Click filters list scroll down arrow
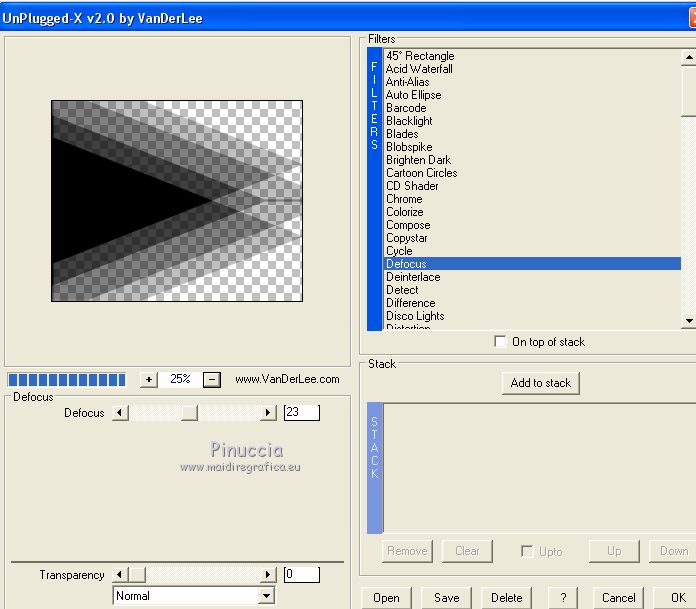Viewport: 696px width, 609px height. [x=688, y=320]
